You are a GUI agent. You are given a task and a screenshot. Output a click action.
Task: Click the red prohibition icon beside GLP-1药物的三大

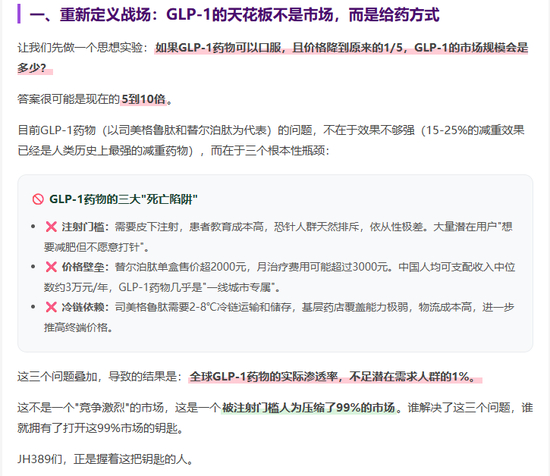38,199
